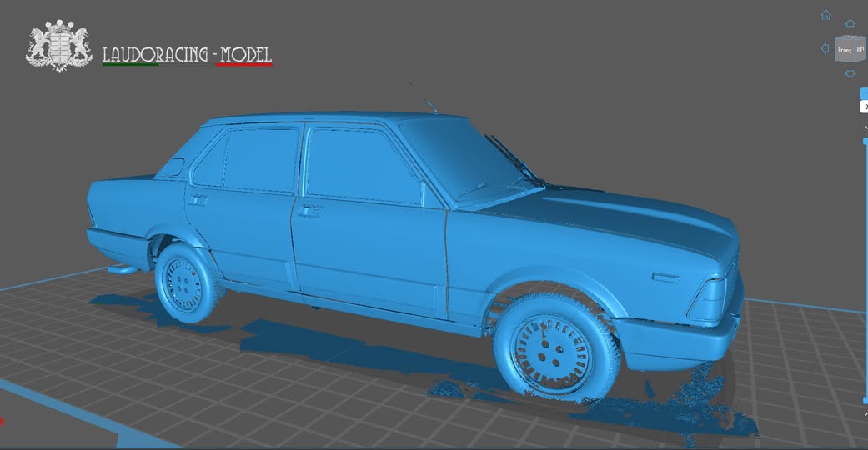Rotate view left with the left arrow
This screenshot has height=450, width=868.
coord(825,48)
